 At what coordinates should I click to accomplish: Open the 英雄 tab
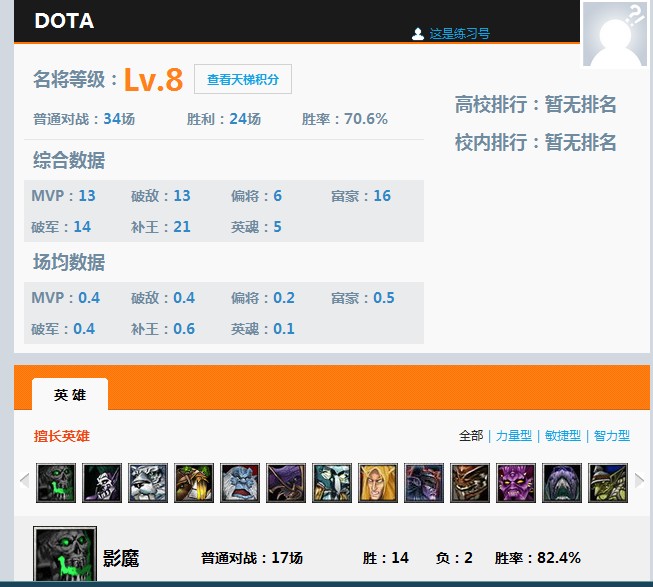click(x=70, y=394)
